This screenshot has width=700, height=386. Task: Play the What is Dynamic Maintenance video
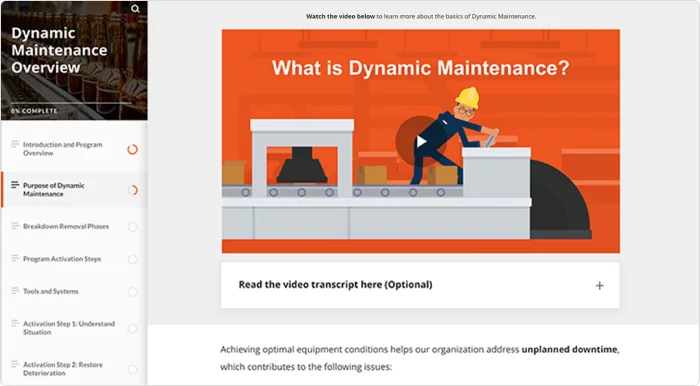click(x=421, y=142)
